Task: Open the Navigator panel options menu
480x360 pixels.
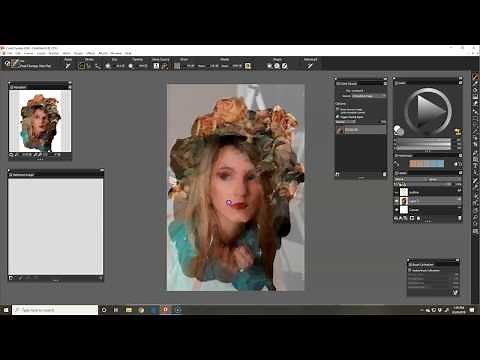Action: click(70, 87)
